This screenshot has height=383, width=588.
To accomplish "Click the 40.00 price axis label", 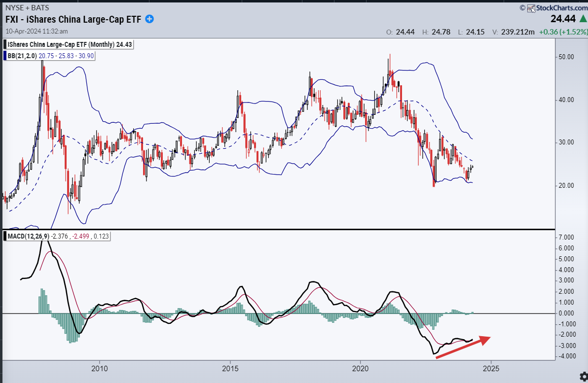I will coord(566,100).
